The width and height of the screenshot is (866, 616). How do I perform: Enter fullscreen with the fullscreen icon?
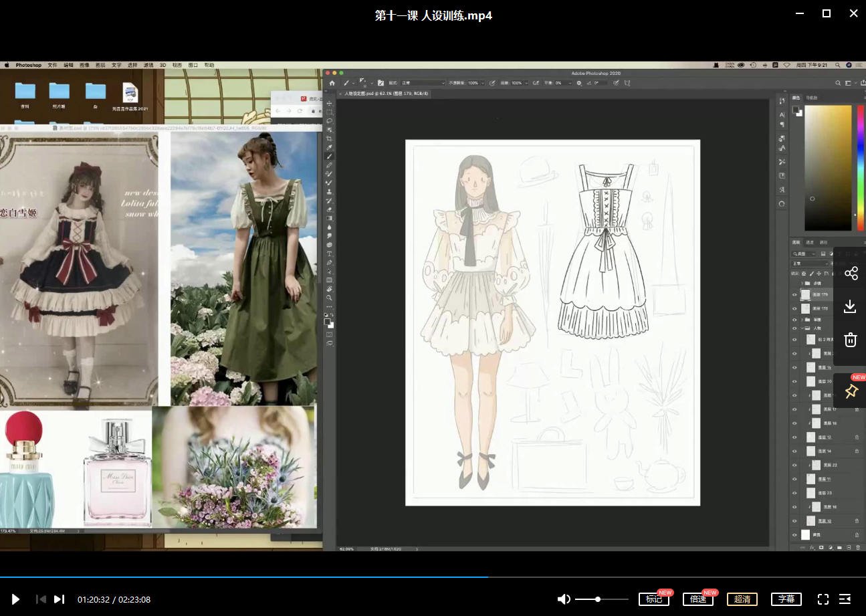[x=823, y=599]
